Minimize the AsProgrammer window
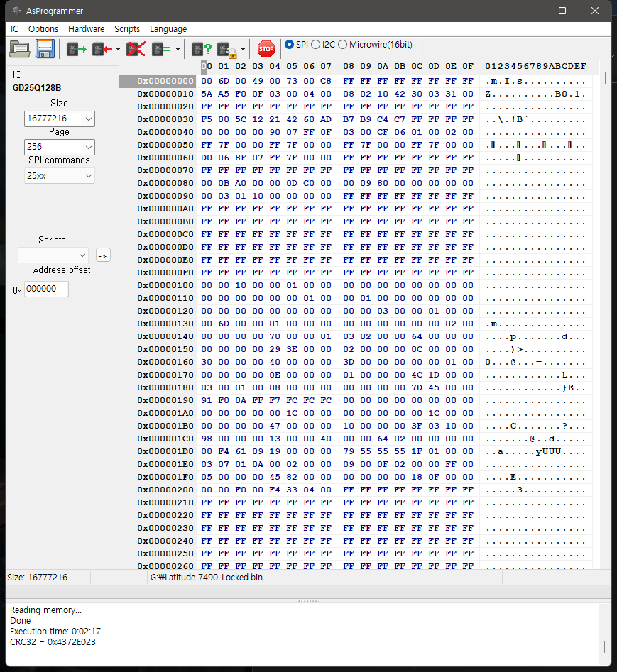617x672 pixels. click(x=530, y=11)
